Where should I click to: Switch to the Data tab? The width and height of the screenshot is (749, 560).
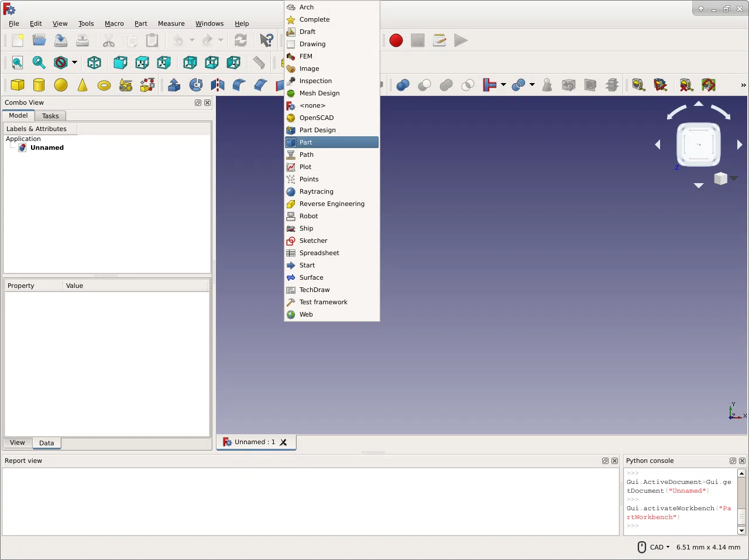46,443
